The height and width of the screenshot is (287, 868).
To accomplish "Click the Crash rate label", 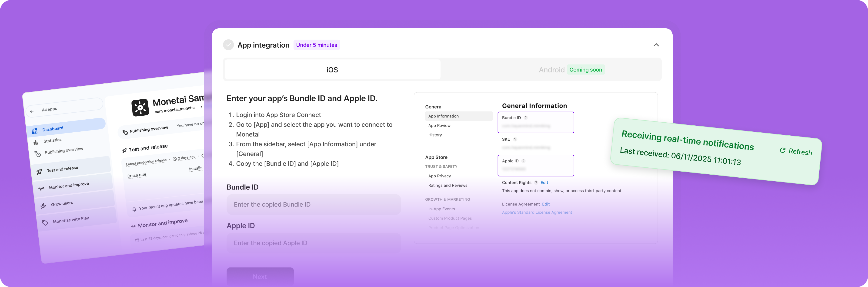I will (x=137, y=175).
